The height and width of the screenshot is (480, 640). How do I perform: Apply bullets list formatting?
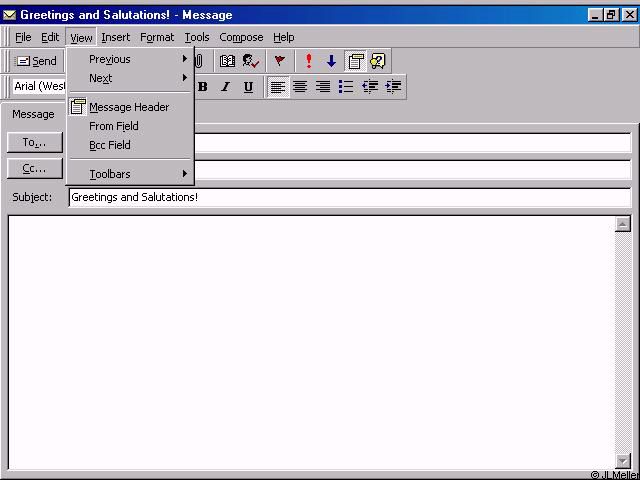click(x=346, y=87)
